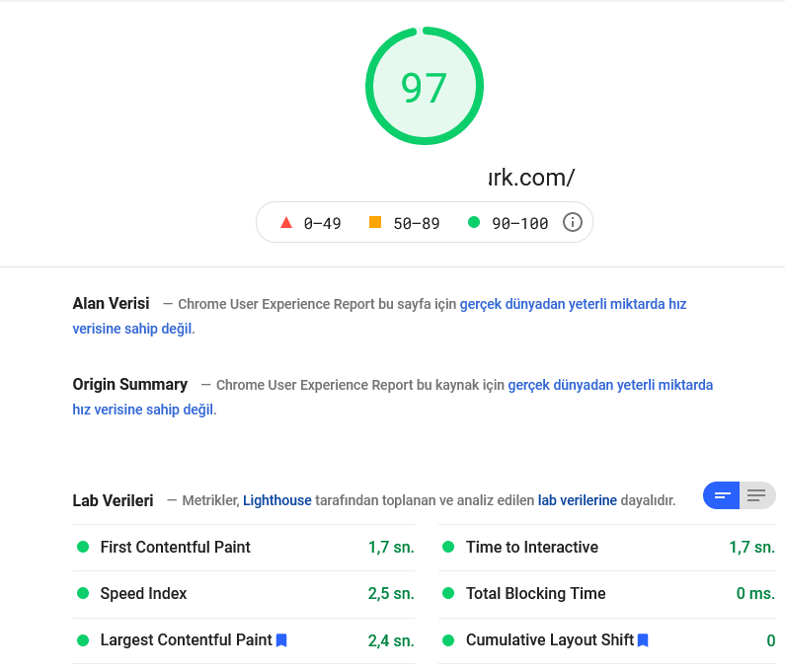Open the Alan Verisi 'gerçek dünyadan yeterli miktarda hız' link
The height and width of the screenshot is (672, 785).
tap(573, 304)
